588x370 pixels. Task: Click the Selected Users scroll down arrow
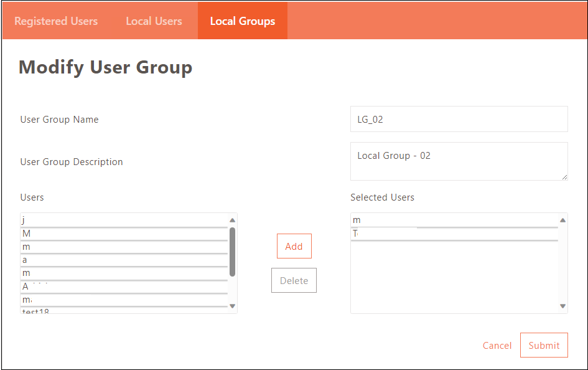click(562, 306)
